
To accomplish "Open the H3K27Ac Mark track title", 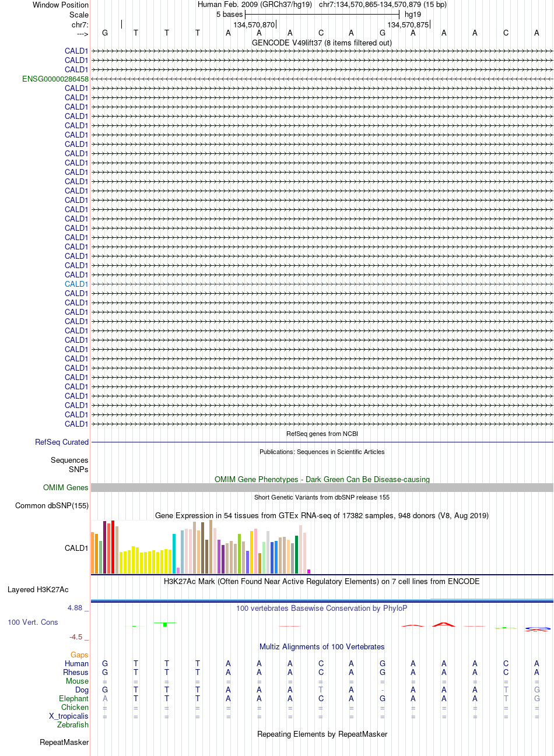I will point(322,582).
